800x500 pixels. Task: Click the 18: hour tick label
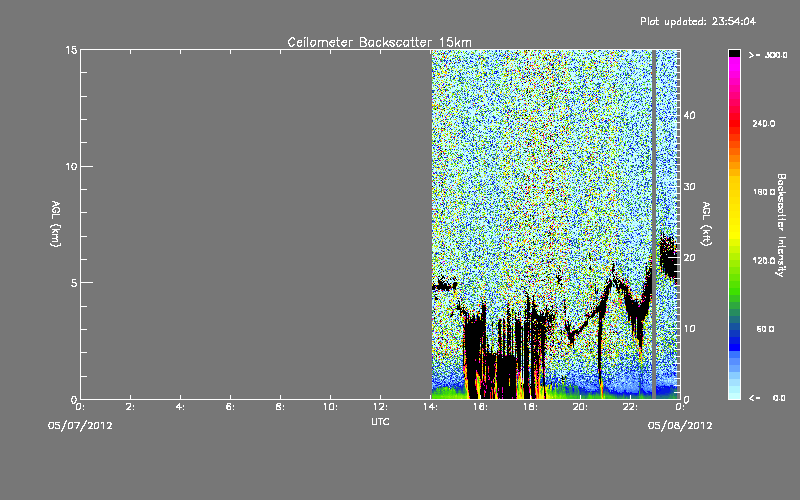click(530, 407)
